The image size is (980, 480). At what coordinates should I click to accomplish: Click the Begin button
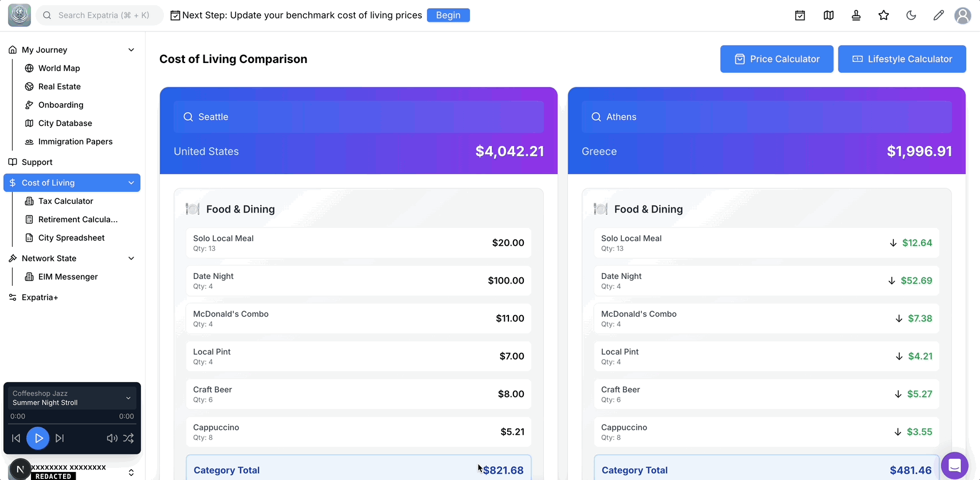448,15
